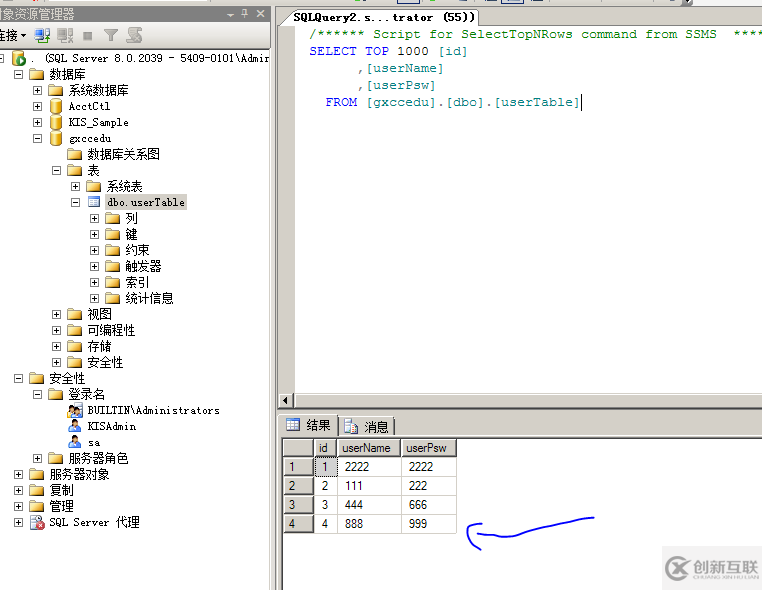Select the dbo.userTable table node
Image resolution: width=762 pixels, height=590 pixels.
tap(145, 202)
